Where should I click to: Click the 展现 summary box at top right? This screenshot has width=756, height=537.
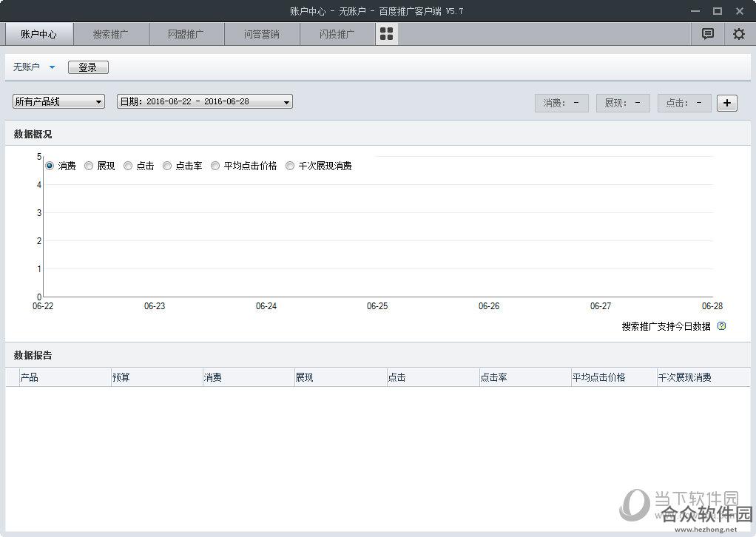[x=623, y=103]
